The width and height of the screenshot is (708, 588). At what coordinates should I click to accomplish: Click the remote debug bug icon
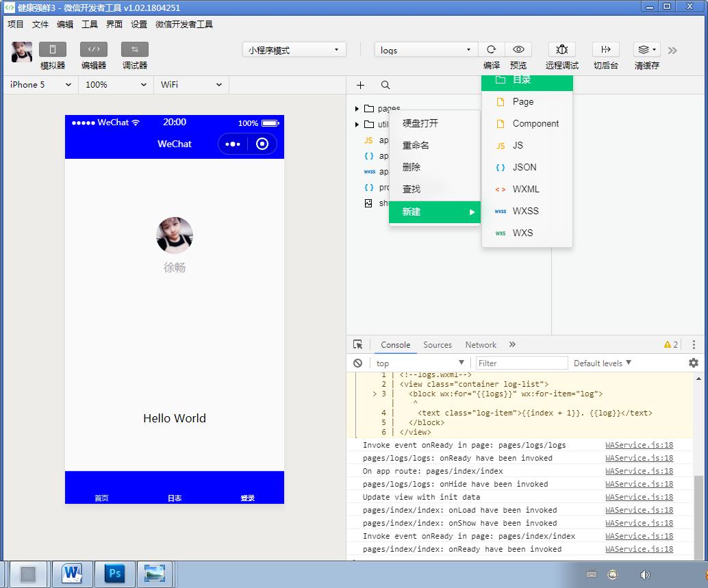561,49
